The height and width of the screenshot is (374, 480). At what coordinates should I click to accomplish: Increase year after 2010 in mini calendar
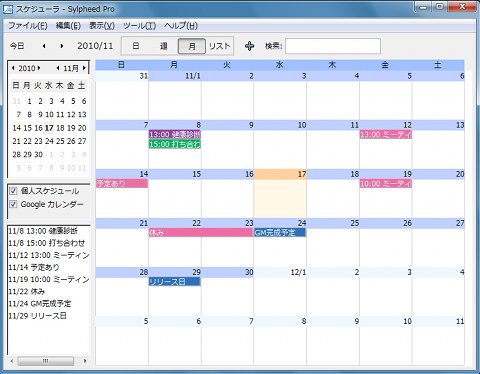click(39, 68)
